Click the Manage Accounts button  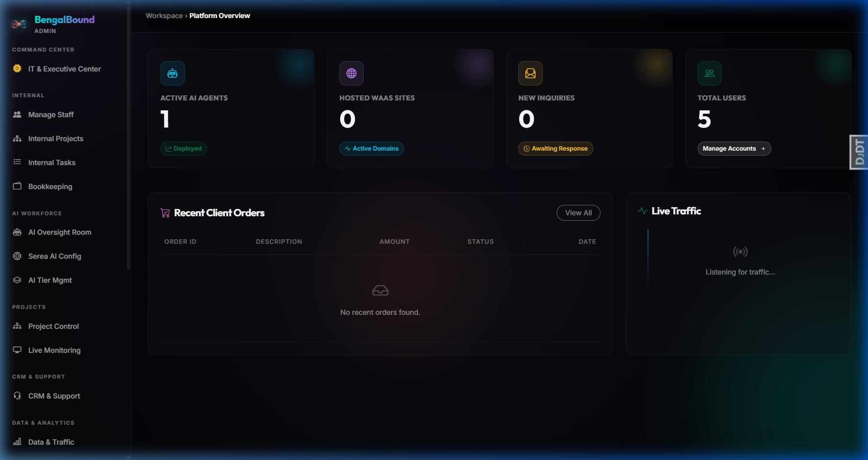coord(734,148)
